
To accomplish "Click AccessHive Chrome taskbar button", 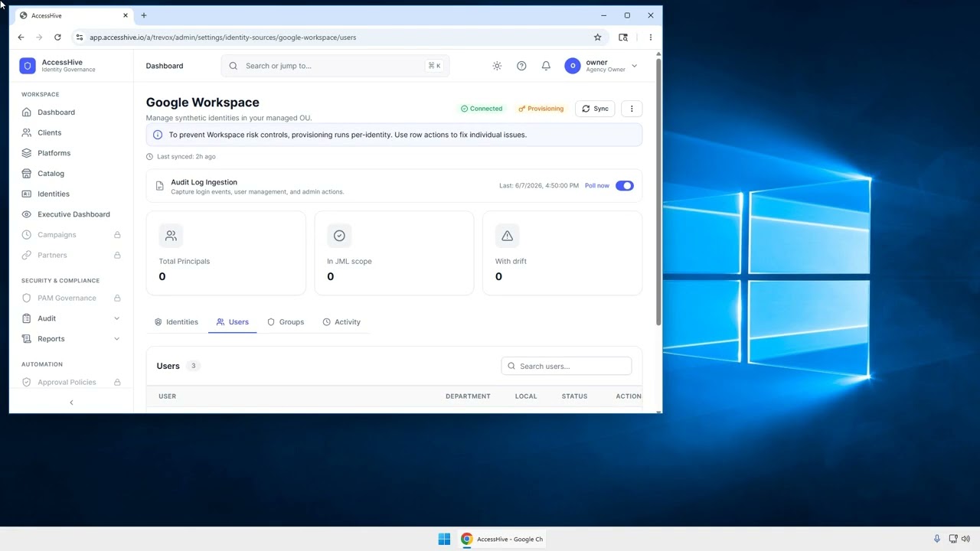I will point(501,539).
